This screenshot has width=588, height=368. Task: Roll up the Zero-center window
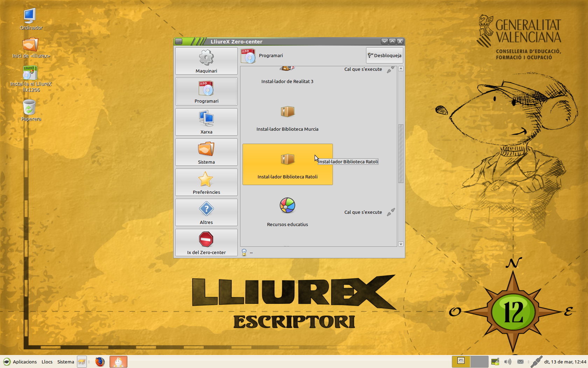point(385,41)
